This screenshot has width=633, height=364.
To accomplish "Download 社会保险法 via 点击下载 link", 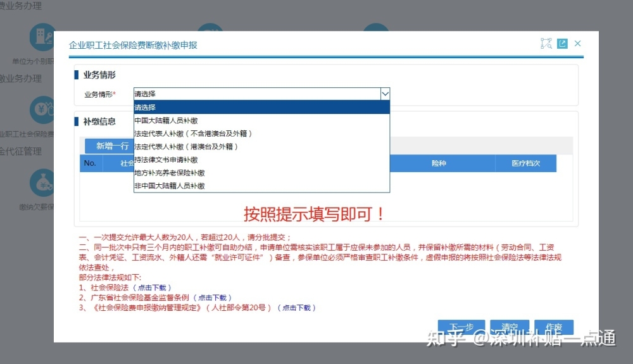I will [x=152, y=288].
